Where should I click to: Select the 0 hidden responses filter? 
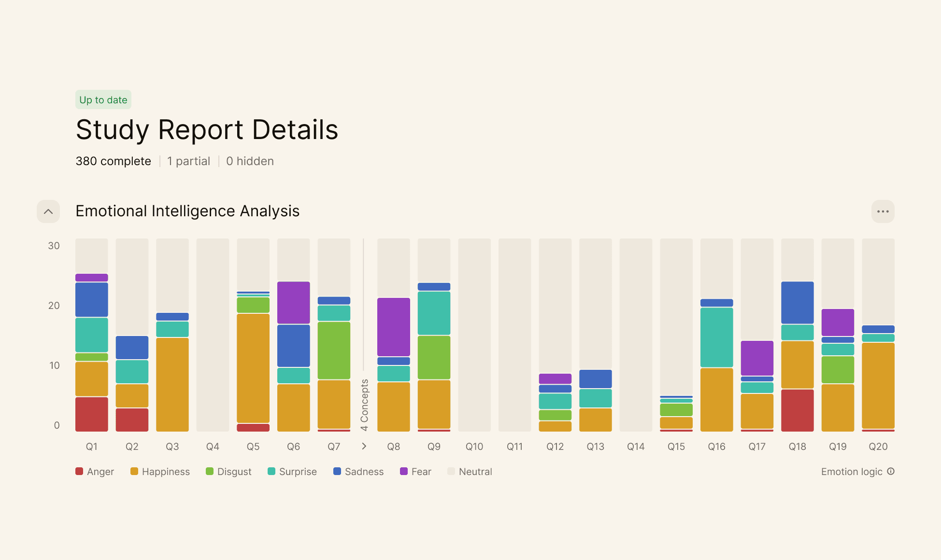[250, 161]
